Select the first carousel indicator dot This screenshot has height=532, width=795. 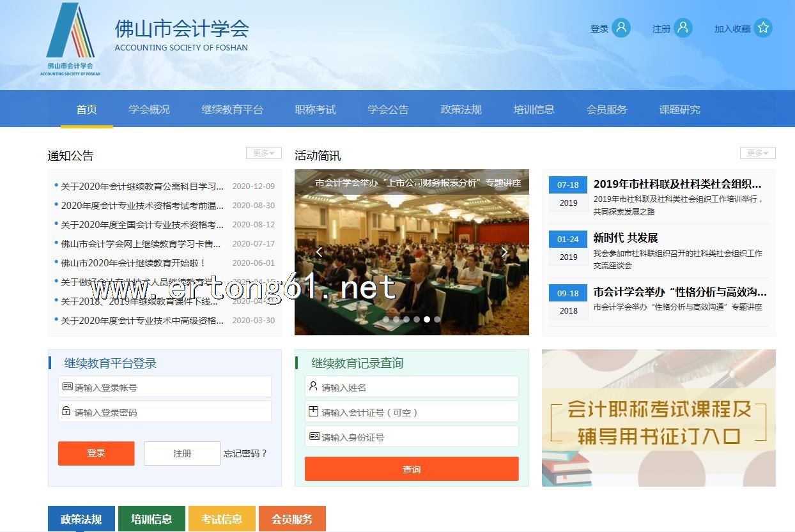click(386, 319)
